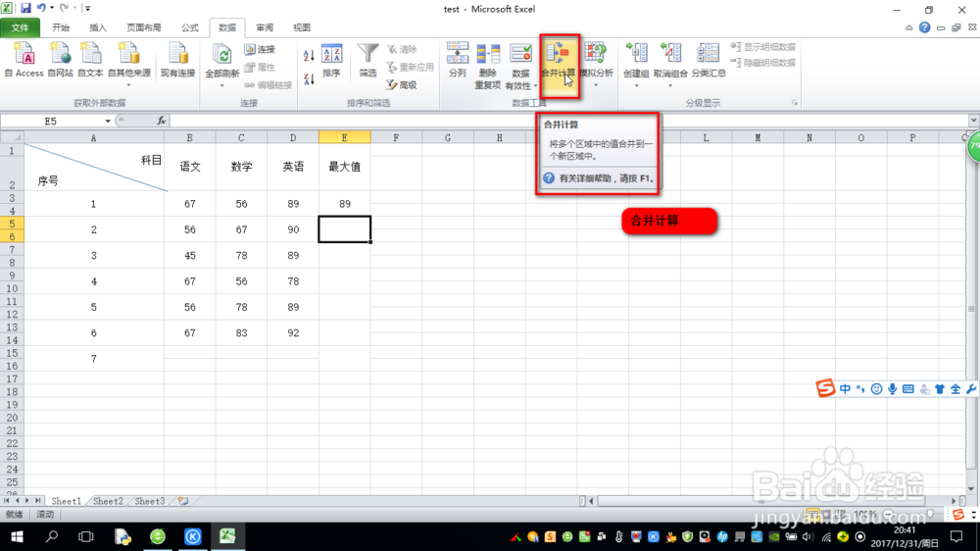980x551 pixels.
Task: Open Sheet2 worksheet tab
Action: click(x=108, y=501)
